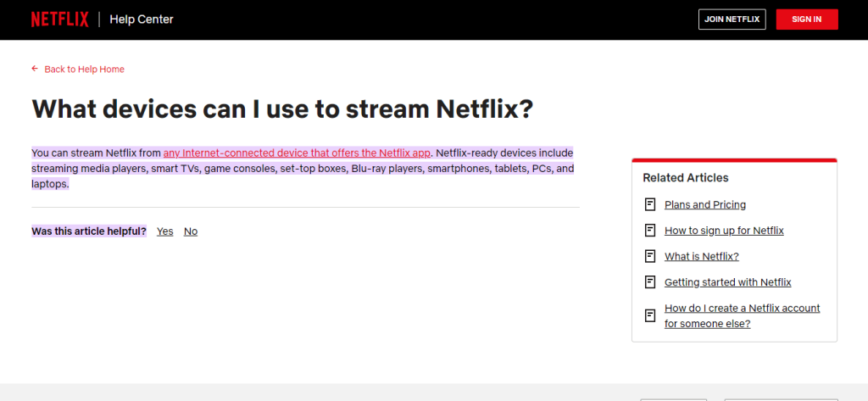The height and width of the screenshot is (401, 868).
Task: Click the document icon beside create a Netflix account
Action: (x=650, y=315)
